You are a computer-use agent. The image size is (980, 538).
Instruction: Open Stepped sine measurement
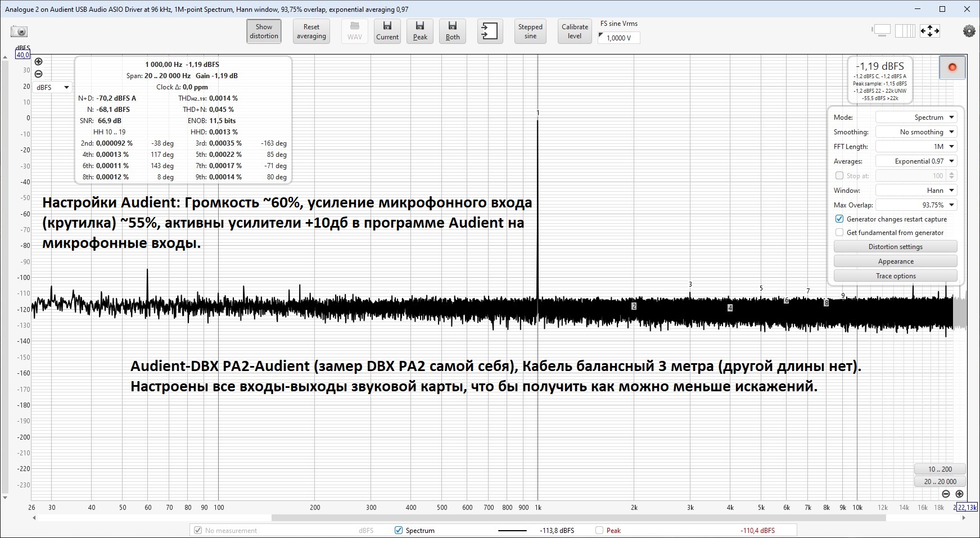click(x=530, y=31)
